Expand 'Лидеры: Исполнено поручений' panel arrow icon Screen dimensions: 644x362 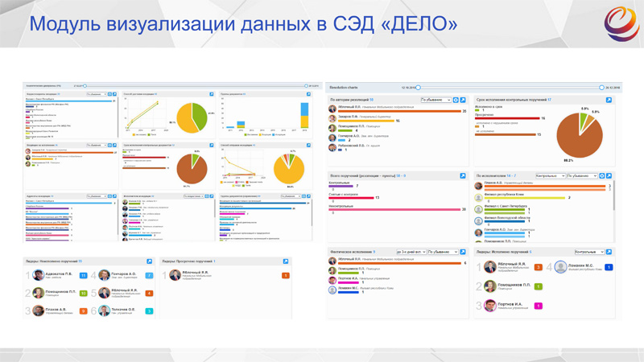coord(609,252)
